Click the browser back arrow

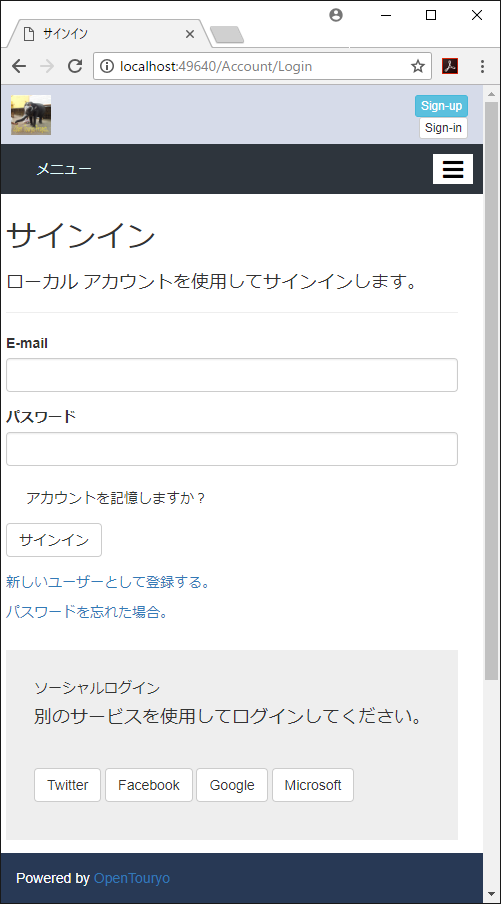pos(19,66)
